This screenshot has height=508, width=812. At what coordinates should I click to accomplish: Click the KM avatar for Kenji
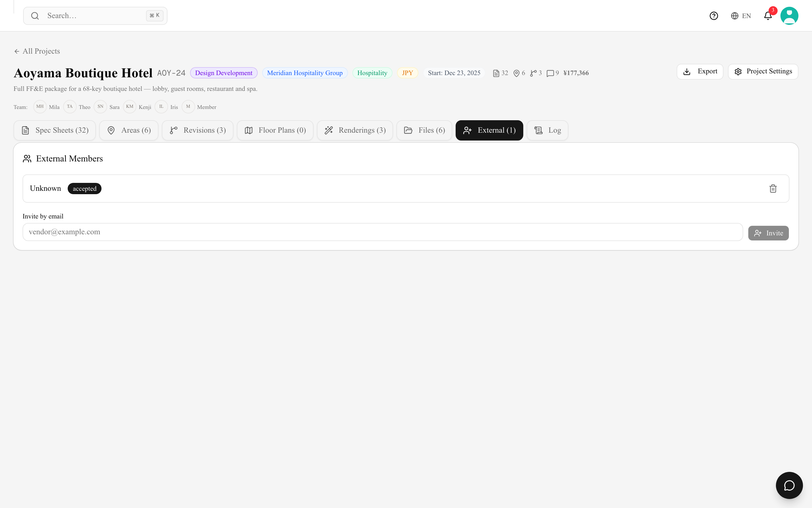129,106
